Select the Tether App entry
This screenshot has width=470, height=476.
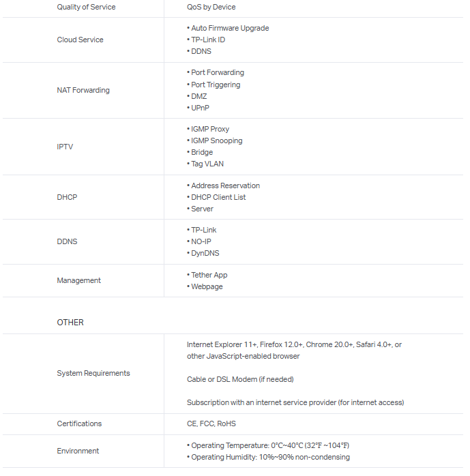click(x=209, y=275)
